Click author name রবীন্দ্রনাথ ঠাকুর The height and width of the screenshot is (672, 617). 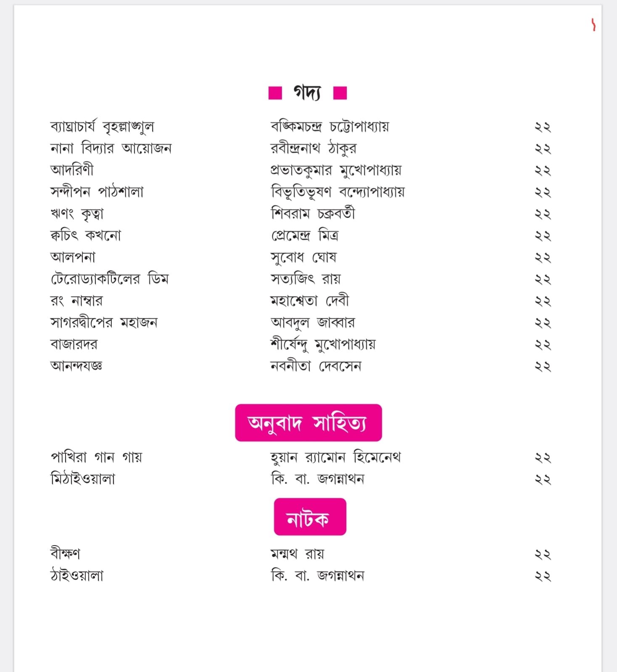coord(313,148)
